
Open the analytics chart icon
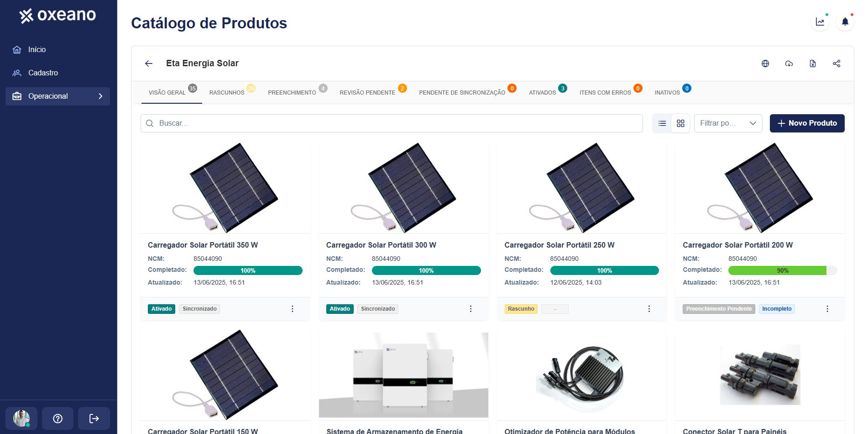pyautogui.click(x=820, y=21)
